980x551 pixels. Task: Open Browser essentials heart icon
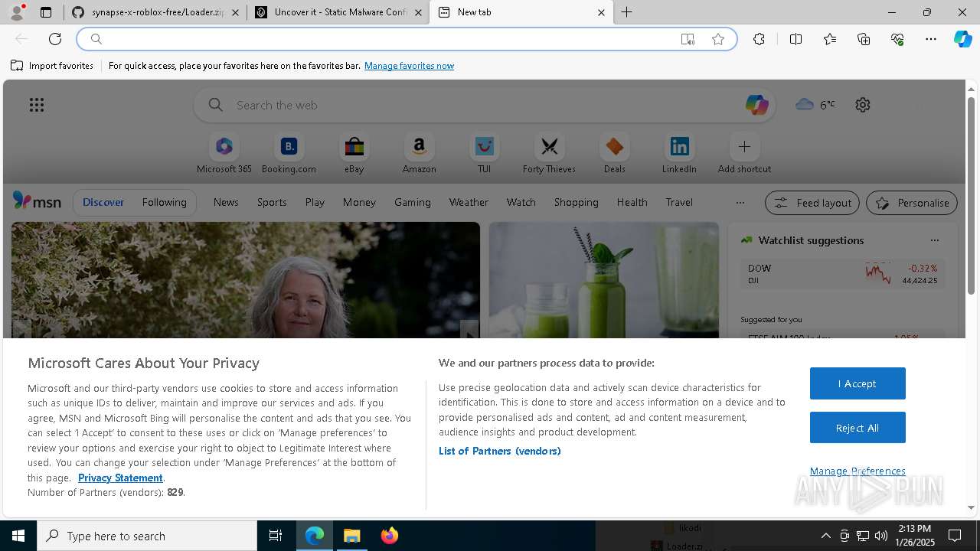click(897, 39)
